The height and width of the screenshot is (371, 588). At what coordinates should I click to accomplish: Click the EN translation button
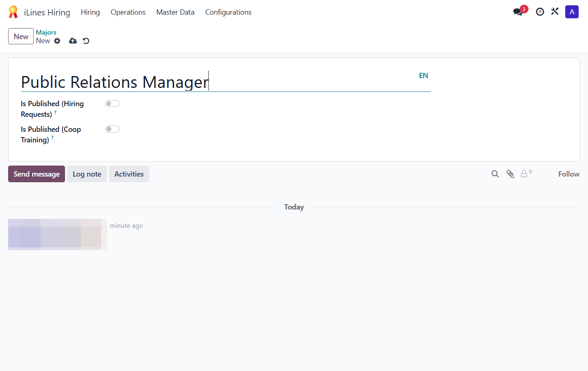(x=423, y=76)
